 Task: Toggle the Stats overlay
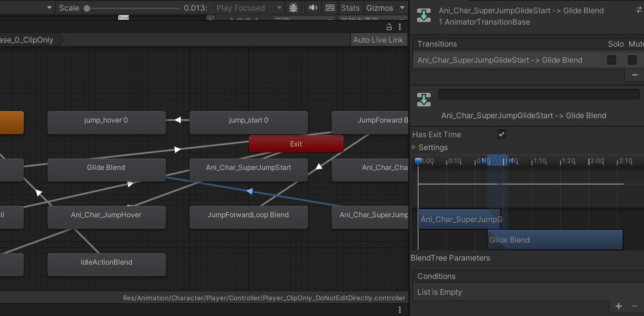click(x=350, y=8)
